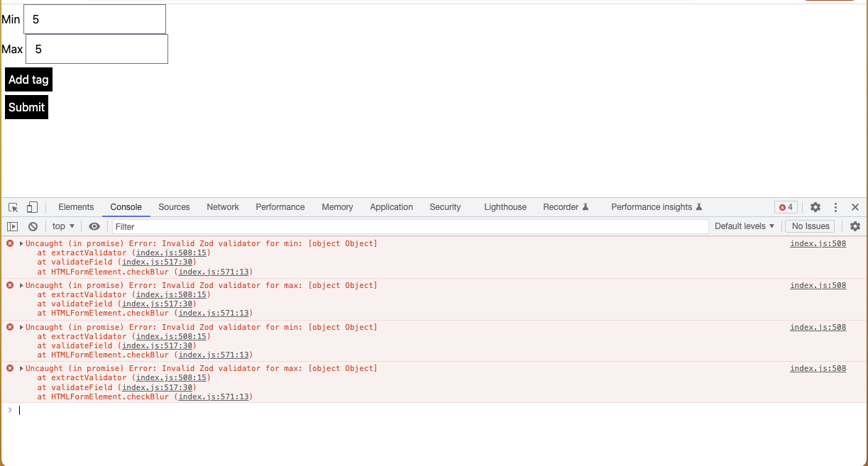Open console settings with the right gear icon
Image resolution: width=868 pixels, height=466 pixels.
coord(855,226)
